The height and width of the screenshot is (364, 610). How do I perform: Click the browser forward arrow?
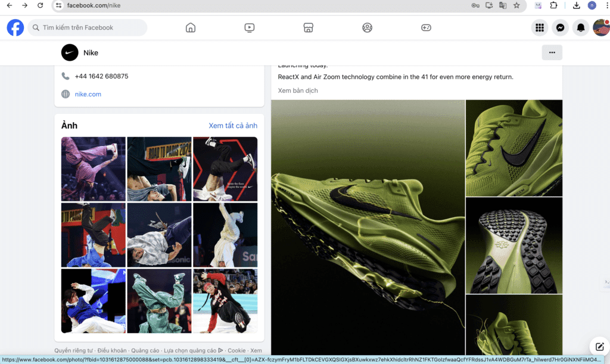point(24,5)
